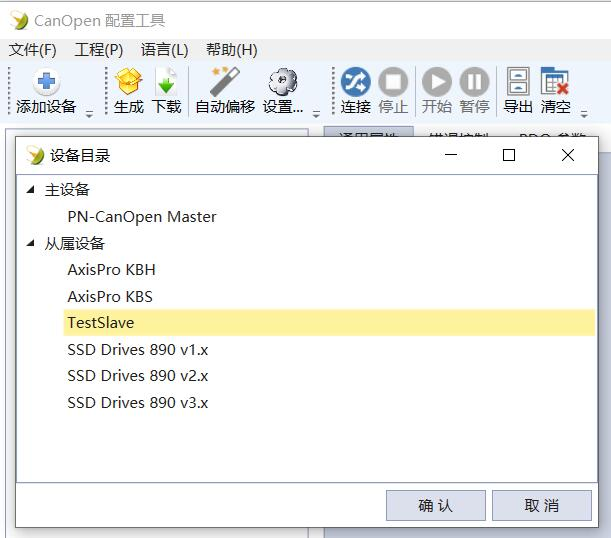Open the Settings (设置...) gear icon
The height and width of the screenshot is (538, 611).
pos(283,84)
